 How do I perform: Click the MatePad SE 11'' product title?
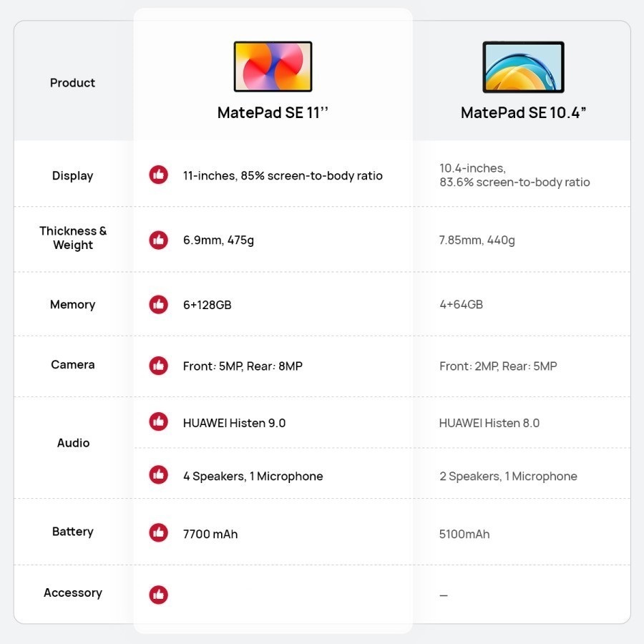[273, 113]
